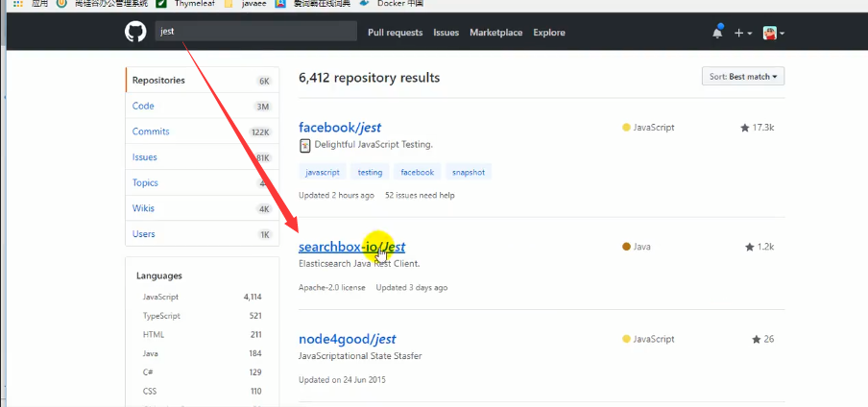
Task: Open the 1.2k stargazers link
Action: coord(759,247)
